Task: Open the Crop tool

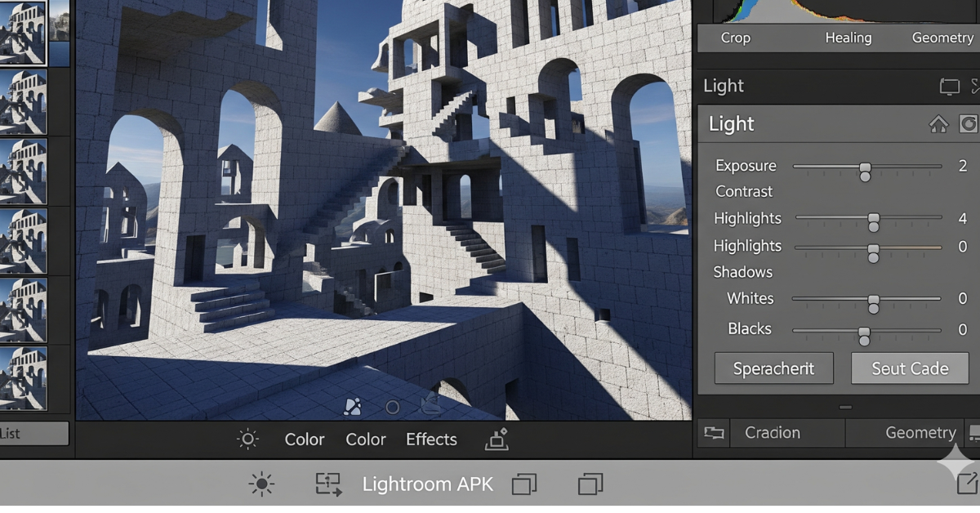Action: click(x=734, y=38)
